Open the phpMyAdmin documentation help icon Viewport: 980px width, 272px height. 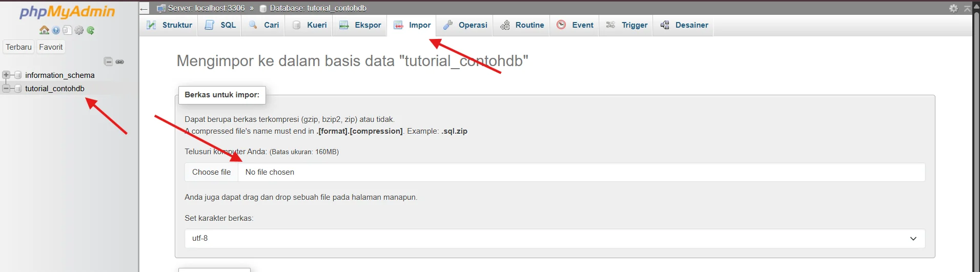coord(56,30)
